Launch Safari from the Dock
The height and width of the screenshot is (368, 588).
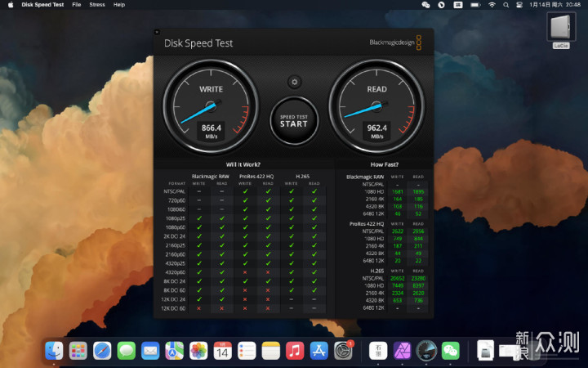pyautogui.click(x=102, y=351)
